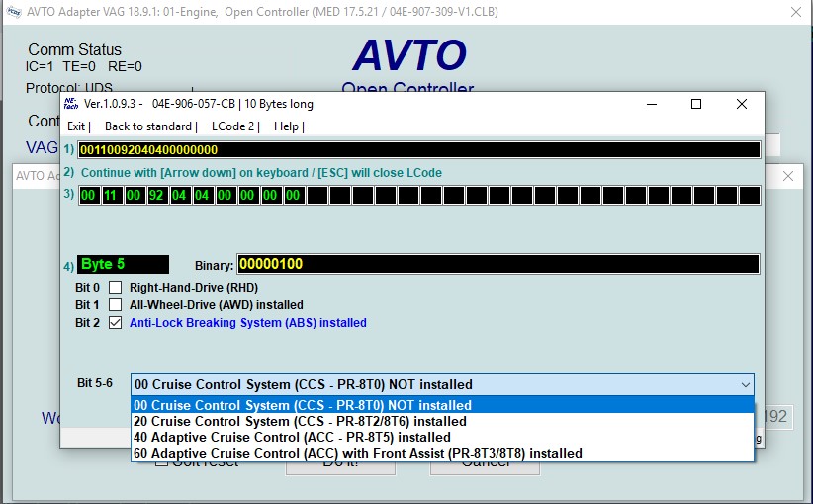Click the Anti-Lock Breaking System (ABS) installed label
The height and width of the screenshot is (504, 813).
point(248,323)
